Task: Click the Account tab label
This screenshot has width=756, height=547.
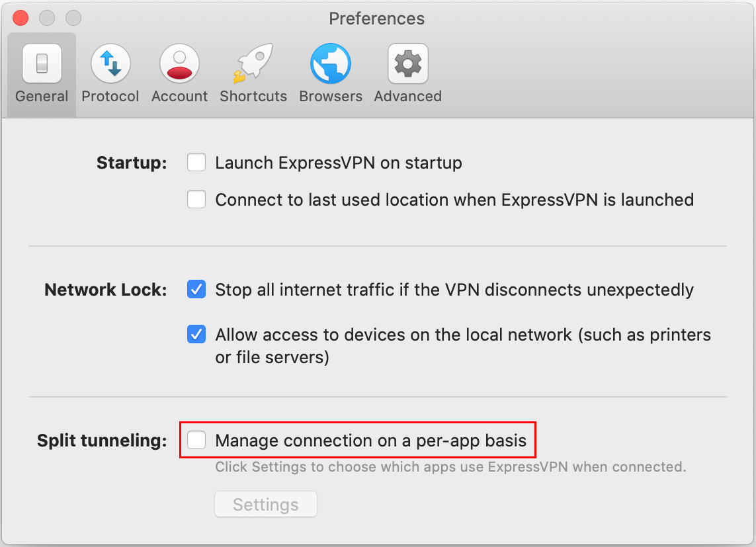Action: tap(179, 97)
